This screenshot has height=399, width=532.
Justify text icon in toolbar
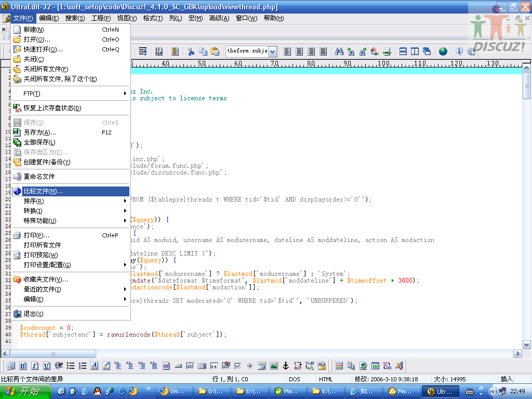pyautogui.click(x=323, y=51)
